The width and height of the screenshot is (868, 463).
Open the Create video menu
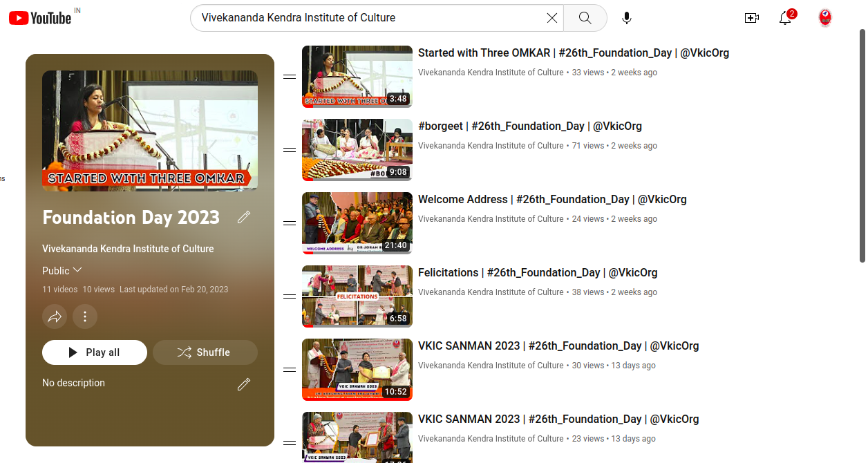tap(752, 18)
